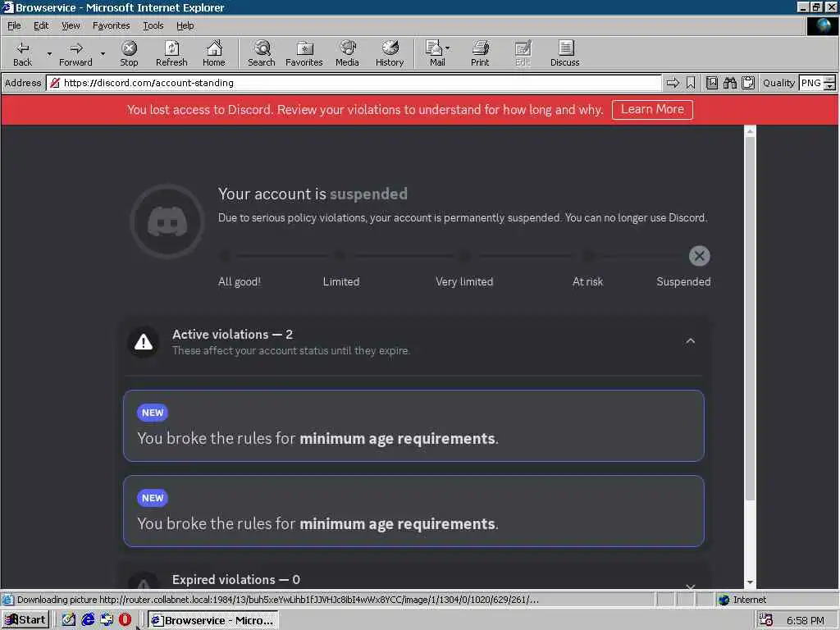Click the 'At risk' status label
This screenshot has width=840, height=630.
click(x=587, y=282)
